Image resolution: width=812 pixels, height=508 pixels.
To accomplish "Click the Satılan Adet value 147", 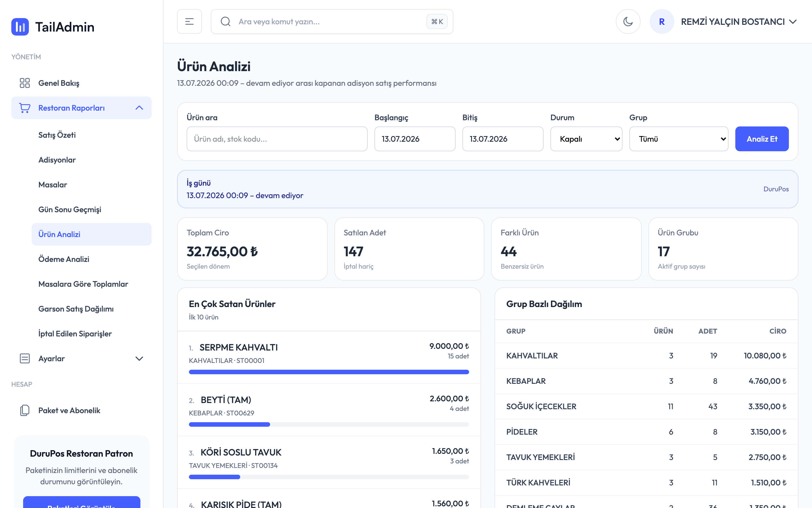I will pyautogui.click(x=353, y=251).
